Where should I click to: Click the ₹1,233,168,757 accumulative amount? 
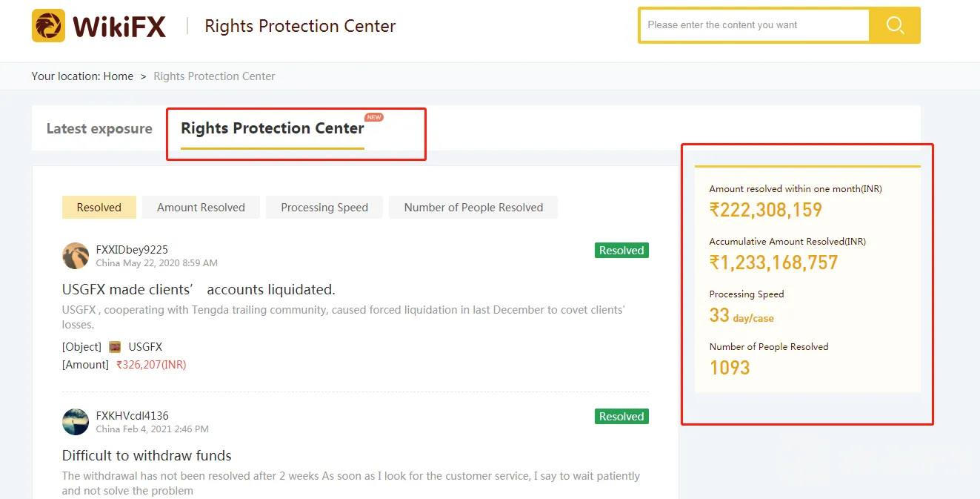coord(773,262)
